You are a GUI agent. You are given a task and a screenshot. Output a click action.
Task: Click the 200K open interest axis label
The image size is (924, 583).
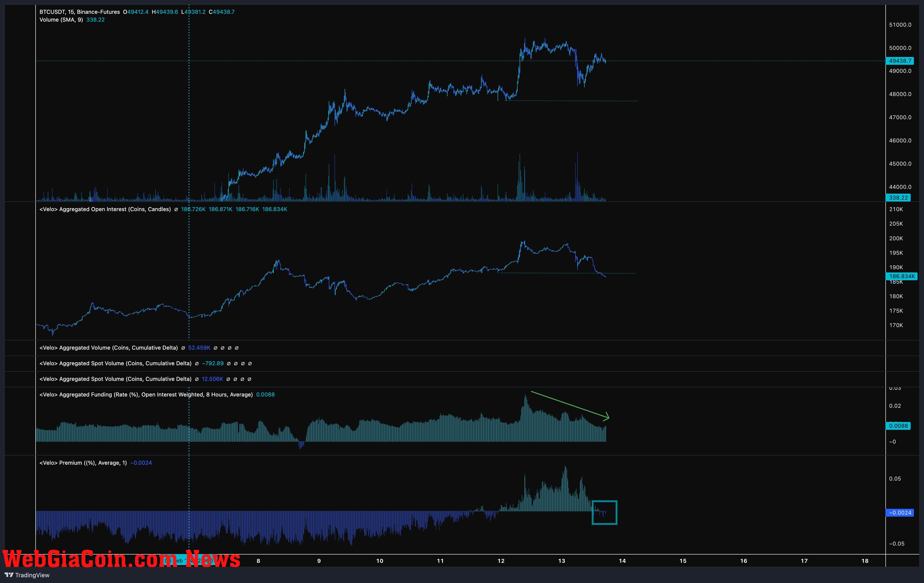(896, 238)
